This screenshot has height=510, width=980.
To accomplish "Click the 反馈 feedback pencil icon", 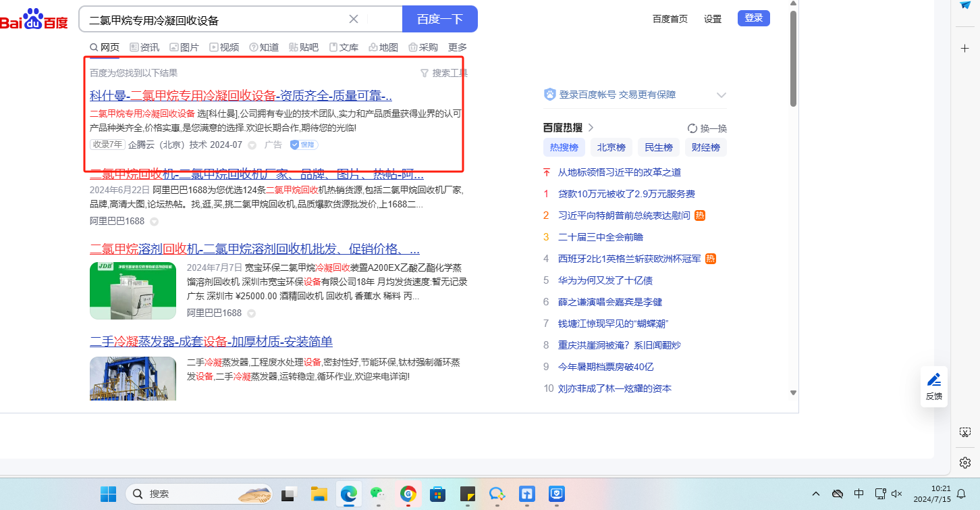I will tap(933, 380).
